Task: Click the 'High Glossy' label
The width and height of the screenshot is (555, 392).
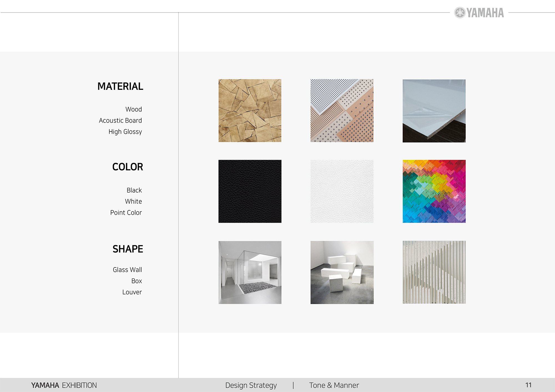Action: click(125, 132)
